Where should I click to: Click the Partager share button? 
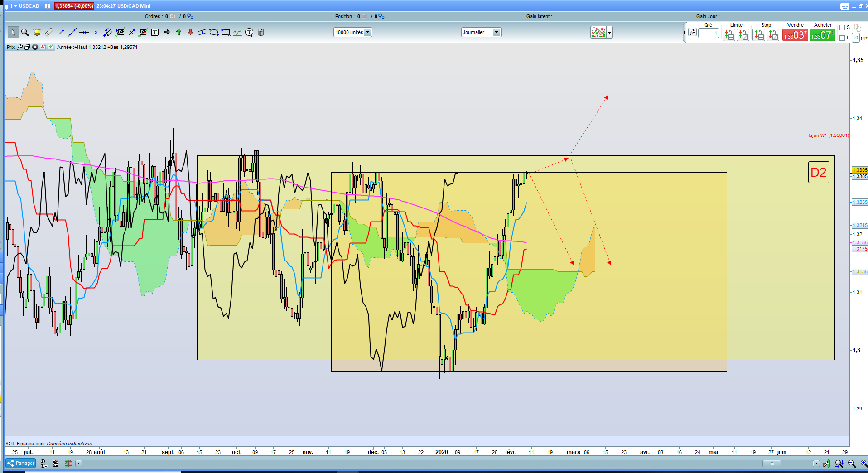coord(21,463)
